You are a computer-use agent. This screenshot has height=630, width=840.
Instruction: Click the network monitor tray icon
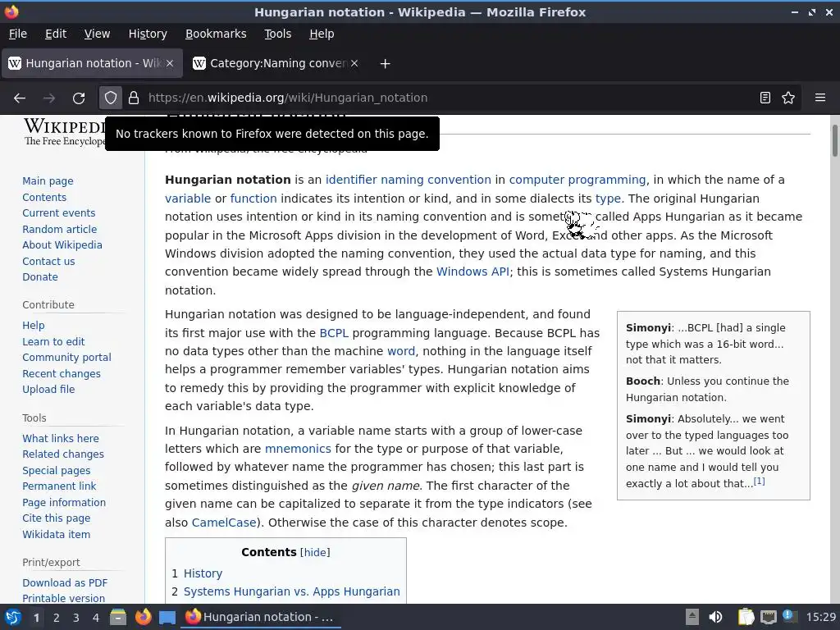pyautogui.click(x=768, y=617)
